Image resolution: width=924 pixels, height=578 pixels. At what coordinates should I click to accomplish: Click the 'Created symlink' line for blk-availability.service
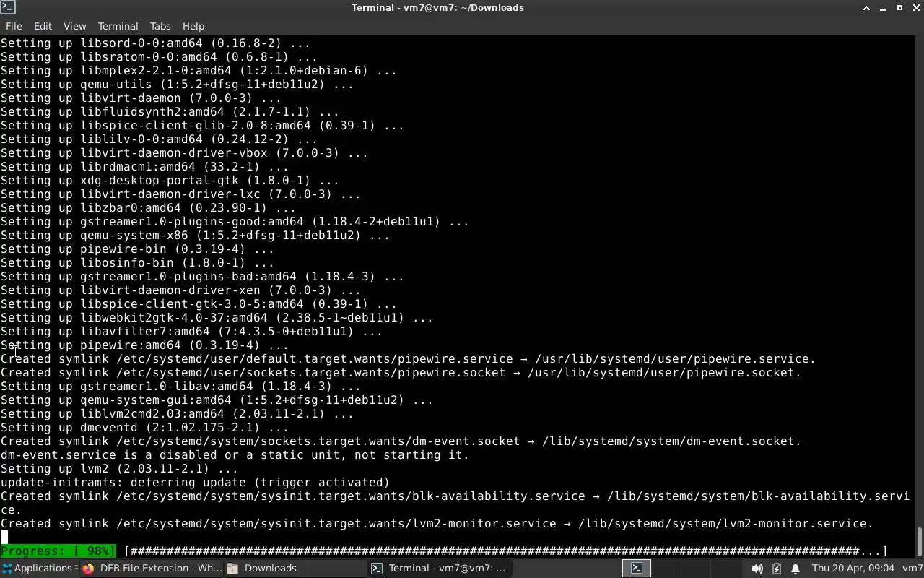(455, 503)
